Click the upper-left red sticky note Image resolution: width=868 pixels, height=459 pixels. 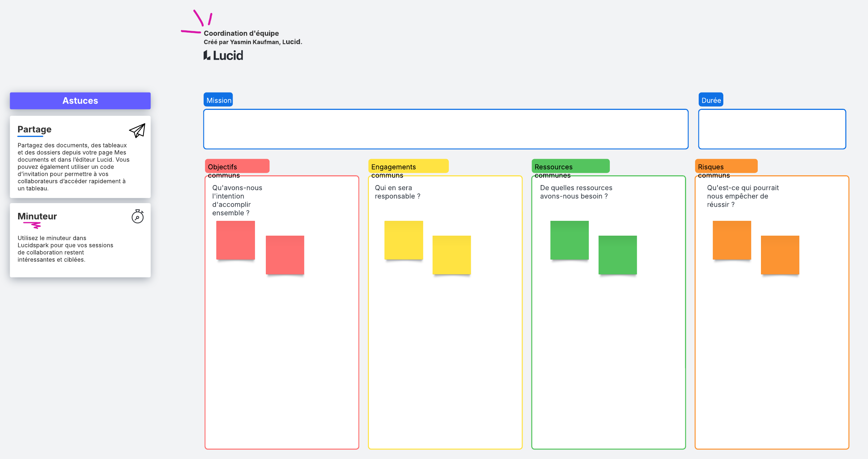235,240
